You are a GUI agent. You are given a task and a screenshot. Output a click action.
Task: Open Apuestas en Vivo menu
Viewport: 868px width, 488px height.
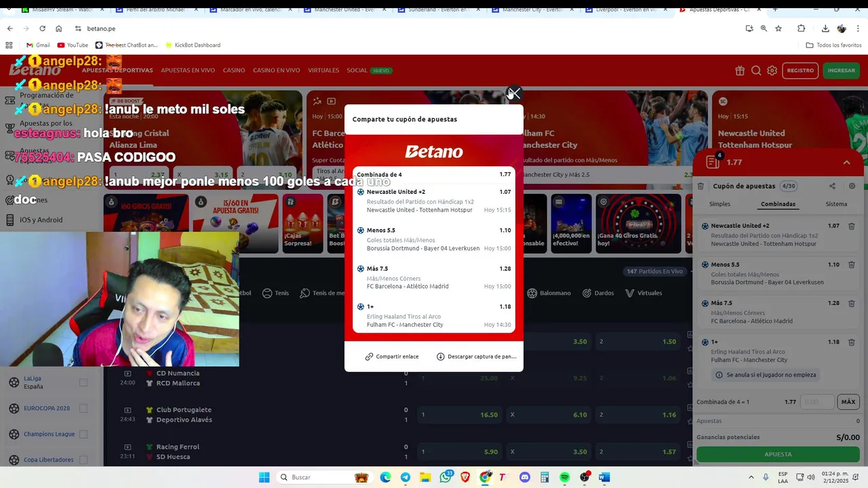click(x=188, y=70)
